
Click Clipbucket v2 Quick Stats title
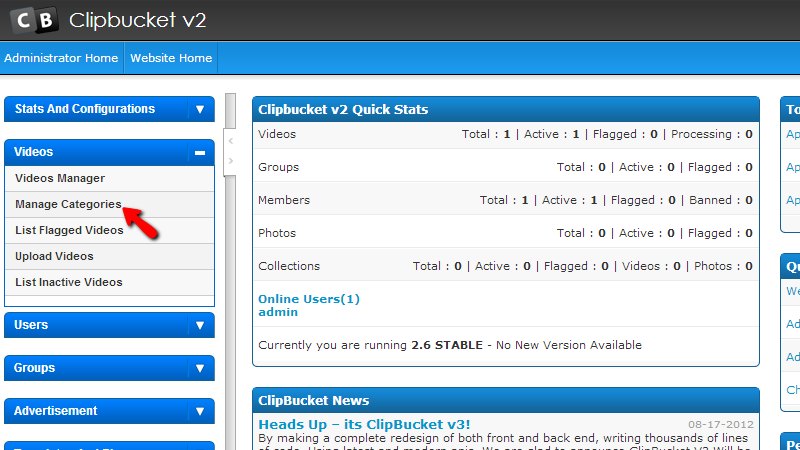(343, 110)
